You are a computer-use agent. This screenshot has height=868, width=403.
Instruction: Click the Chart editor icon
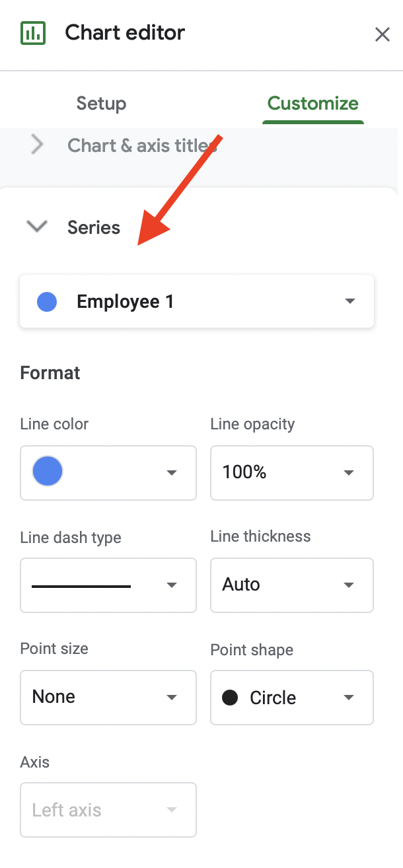click(x=32, y=33)
